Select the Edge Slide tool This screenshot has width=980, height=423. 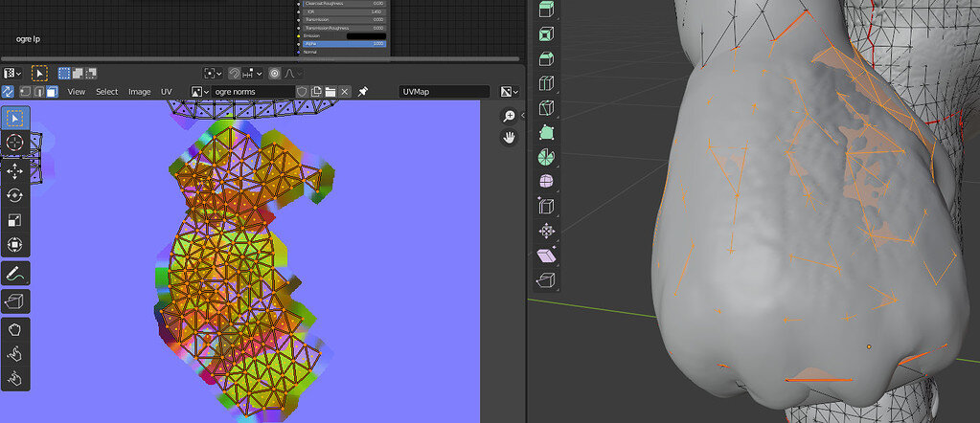pos(546,206)
